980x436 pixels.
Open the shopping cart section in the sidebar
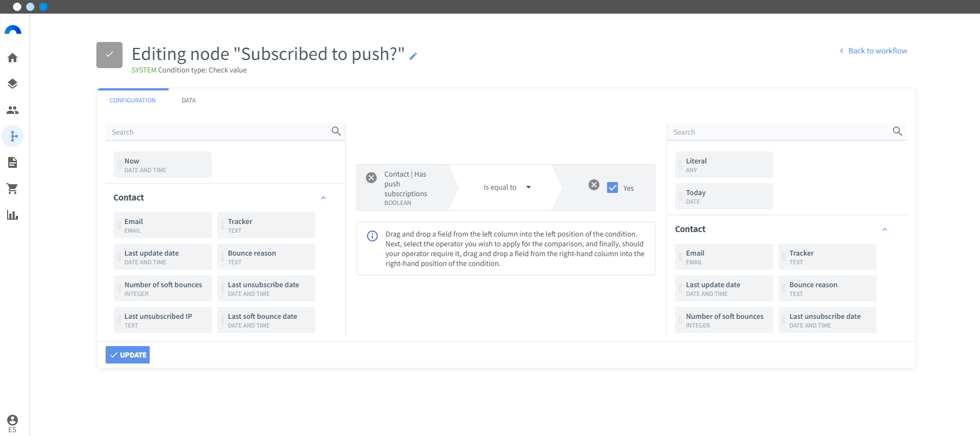point(13,189)
